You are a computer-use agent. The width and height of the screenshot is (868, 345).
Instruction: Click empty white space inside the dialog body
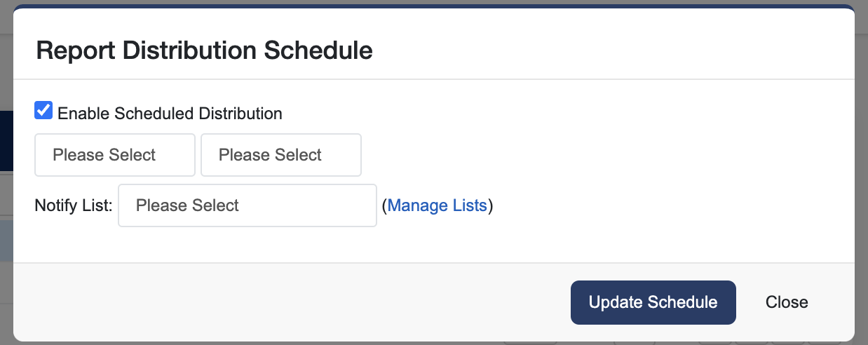point(631,161)
